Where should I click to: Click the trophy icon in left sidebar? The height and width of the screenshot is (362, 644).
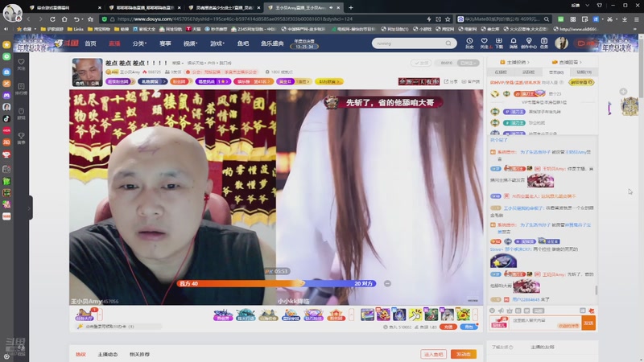pyautogui.click(x=21, y=138)
